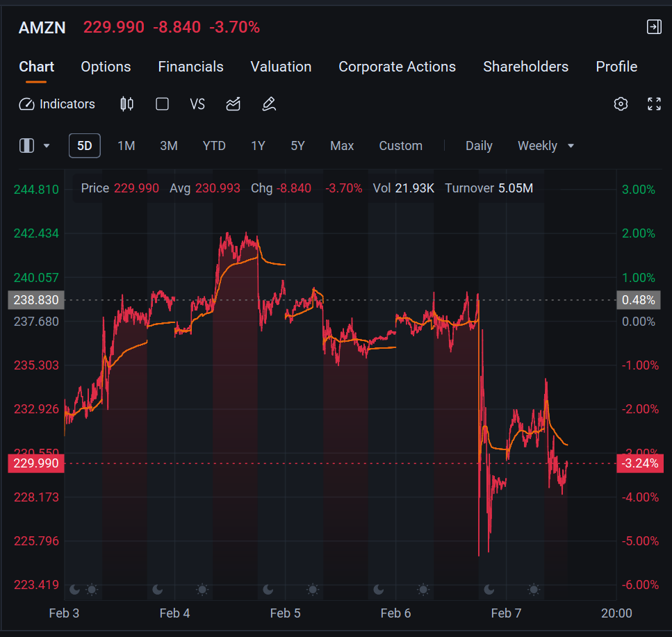Click the header -3.70% change value
Screen dimensions: 672x637
coord(234,27)
